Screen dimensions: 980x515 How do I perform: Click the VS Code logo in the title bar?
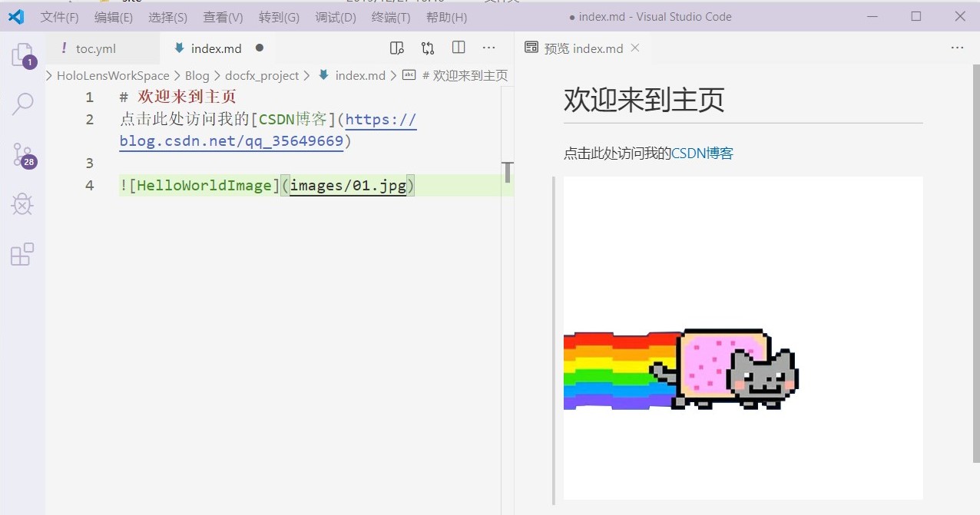pyautogui.click(x=15, y=16)
